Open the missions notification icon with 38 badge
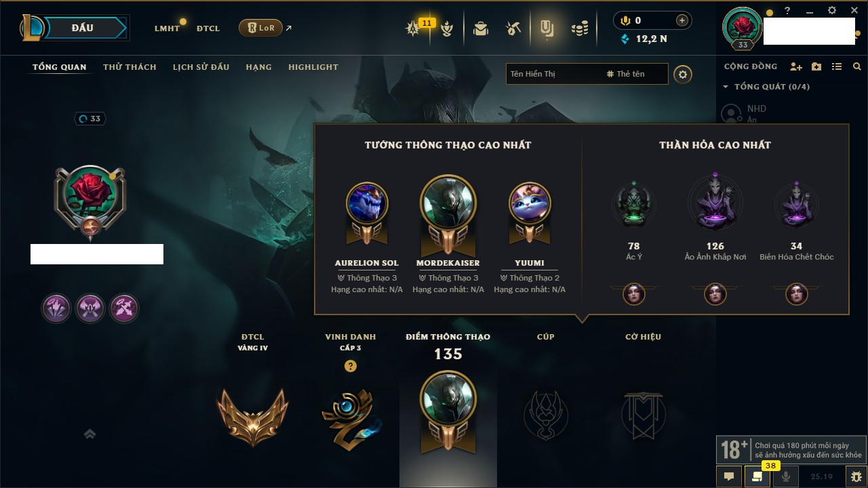Viewport: 868px width, 488px height. tap(757, 476)
